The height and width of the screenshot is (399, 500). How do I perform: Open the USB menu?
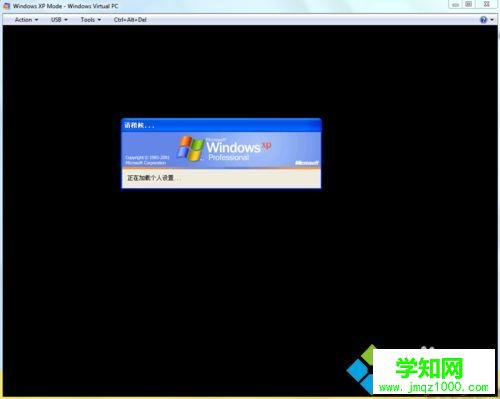pyautogui.click(x=59, y=20)
